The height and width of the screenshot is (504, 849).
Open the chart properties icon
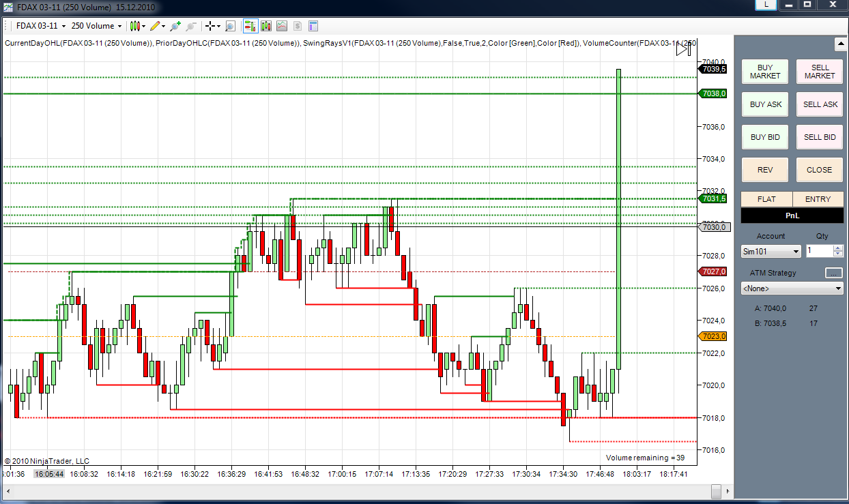(x=313, y=26)
